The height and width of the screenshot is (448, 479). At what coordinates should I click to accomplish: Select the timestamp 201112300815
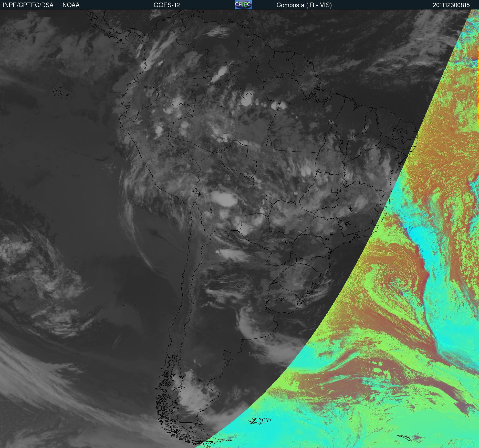[451, 5]
